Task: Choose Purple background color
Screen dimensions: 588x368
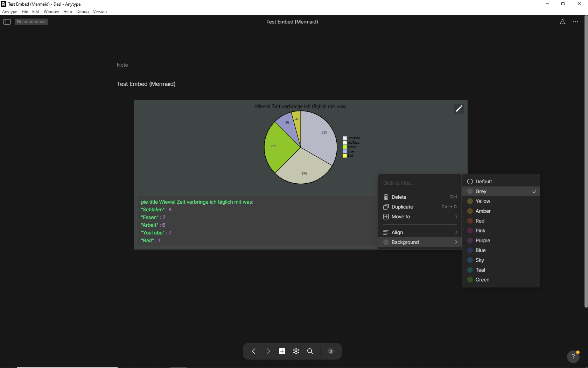Action: click(x=501, y=240)
